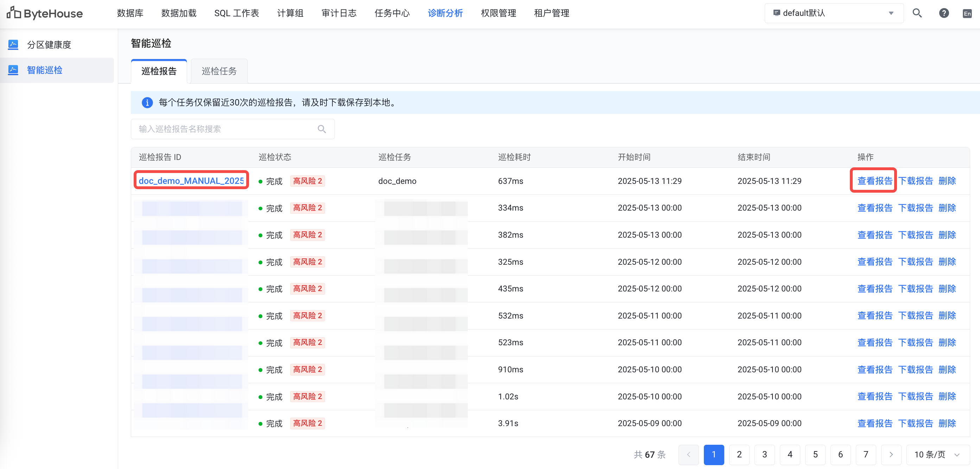Go to page 1 of results

point(714,455)
